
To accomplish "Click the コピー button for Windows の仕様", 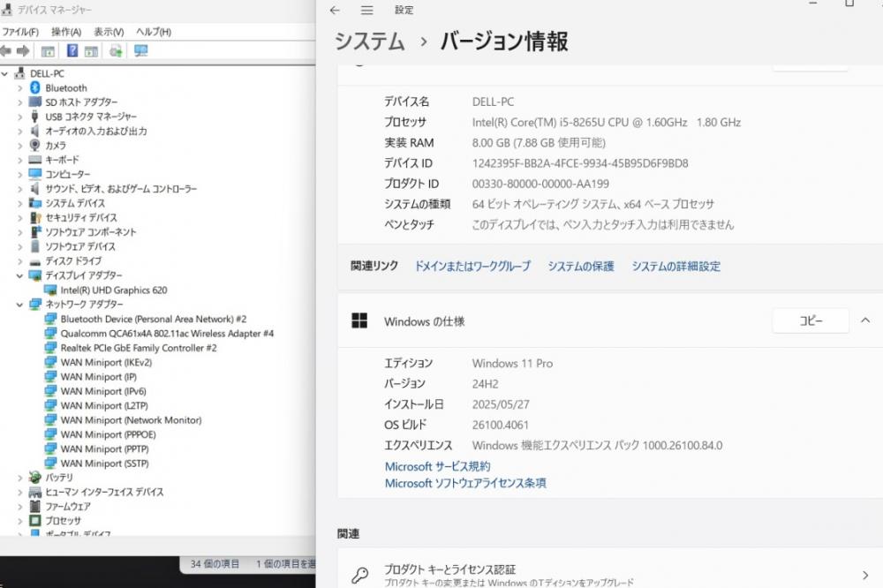I will (x=811, y=320).
